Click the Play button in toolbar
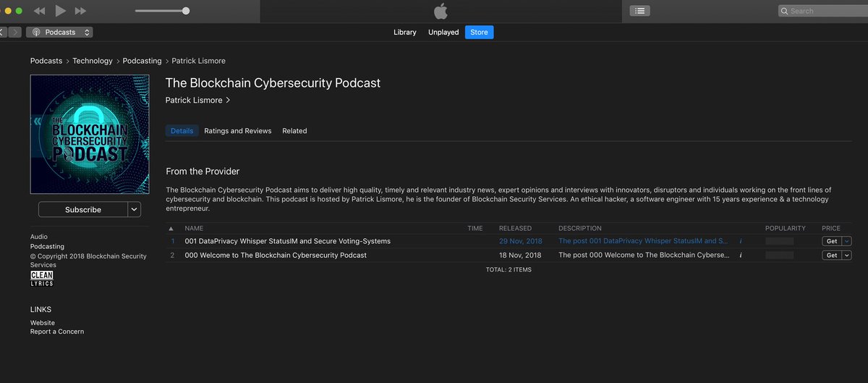868x383 pixels. [60, 11]
